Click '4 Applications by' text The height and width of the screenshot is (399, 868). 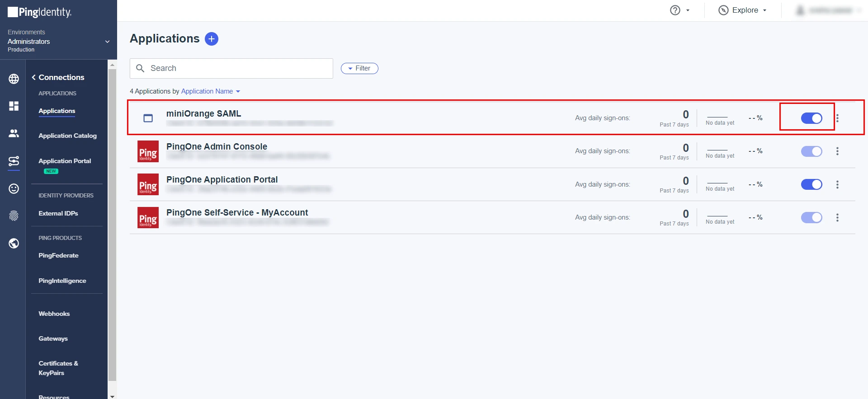coord(155,91)
